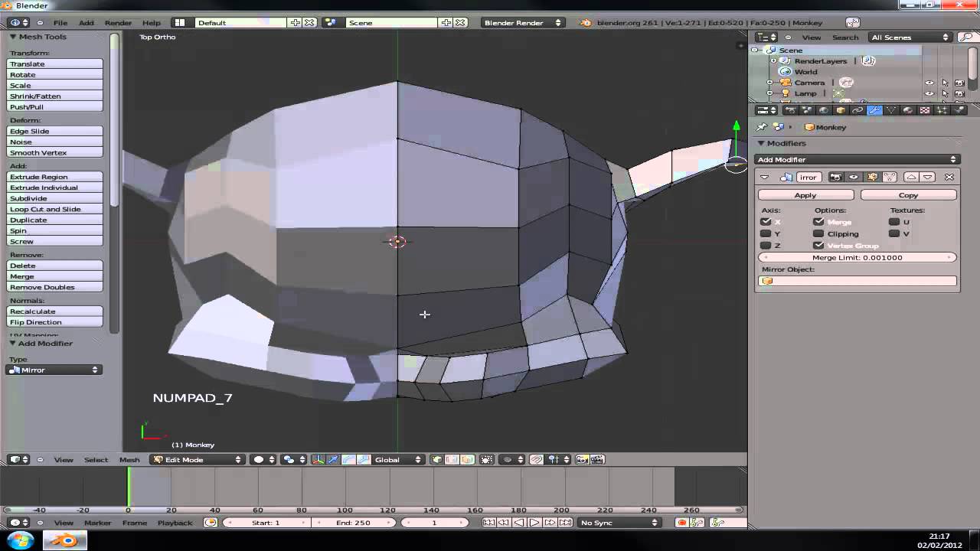Click the record auto-keyframe button in timeline
The width and height of the screenshot is (980, 551).
click(681, 523)
